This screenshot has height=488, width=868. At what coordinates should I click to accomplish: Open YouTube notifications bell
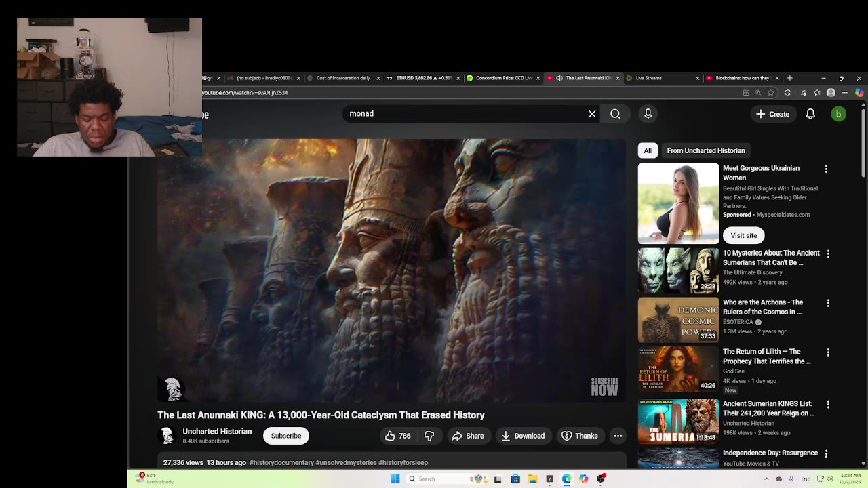(x=810, y=114)
